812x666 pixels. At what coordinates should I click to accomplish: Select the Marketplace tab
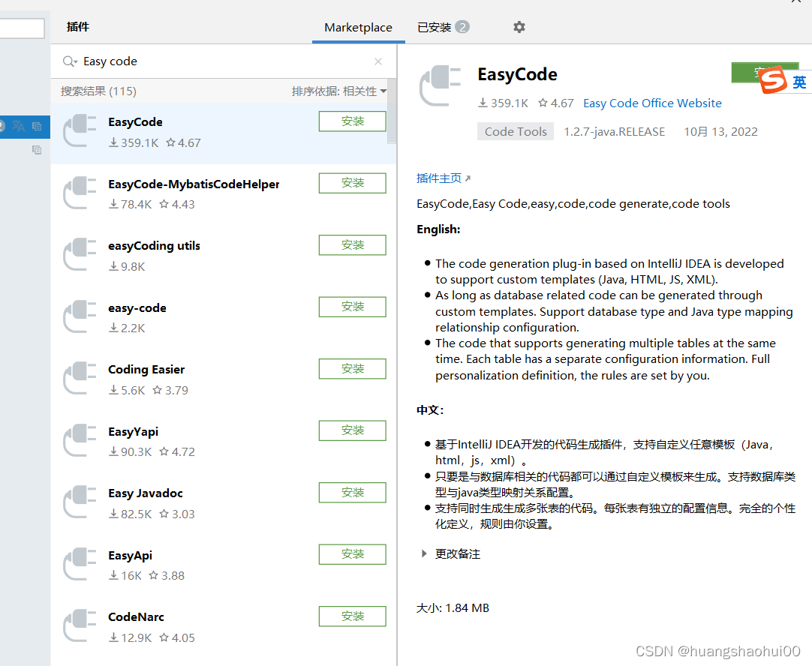(x=358, y=27)
